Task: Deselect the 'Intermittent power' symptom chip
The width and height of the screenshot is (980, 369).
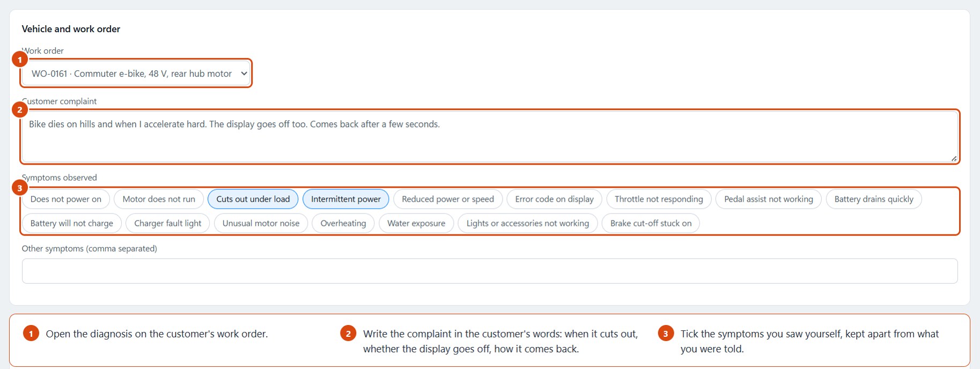Action: 346,199
